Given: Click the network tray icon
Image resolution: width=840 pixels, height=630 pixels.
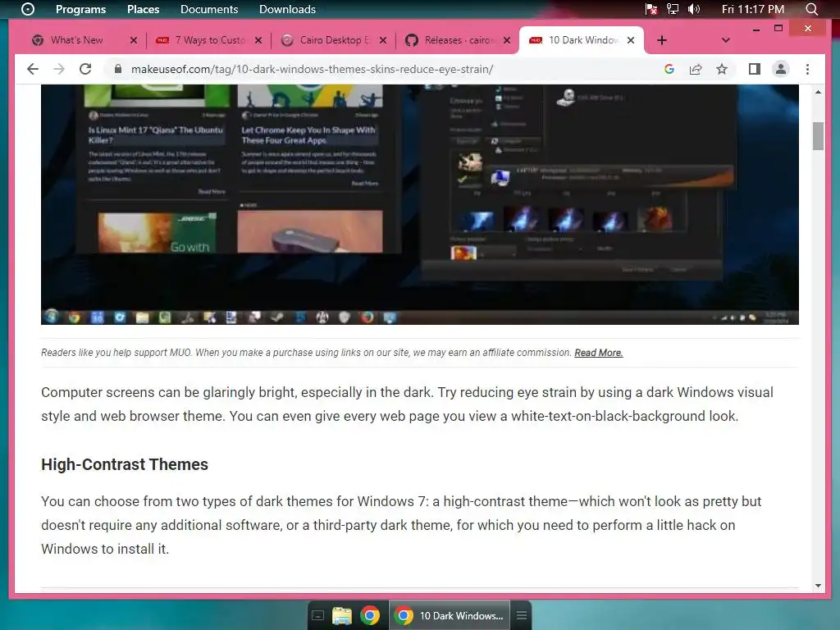Looking at the screenshot, I should (672, 9).
